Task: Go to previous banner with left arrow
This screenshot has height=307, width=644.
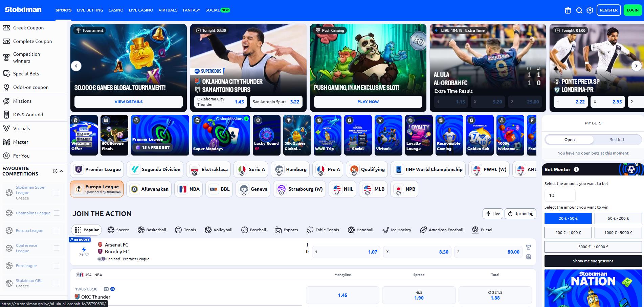Action: pyautogui.click(x=76, y=66)
